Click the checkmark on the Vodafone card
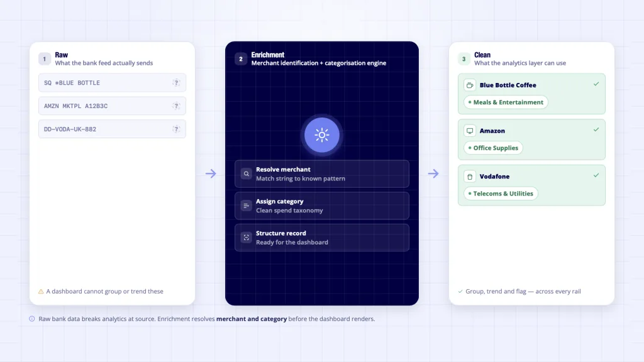 click(x=596, y=175)
